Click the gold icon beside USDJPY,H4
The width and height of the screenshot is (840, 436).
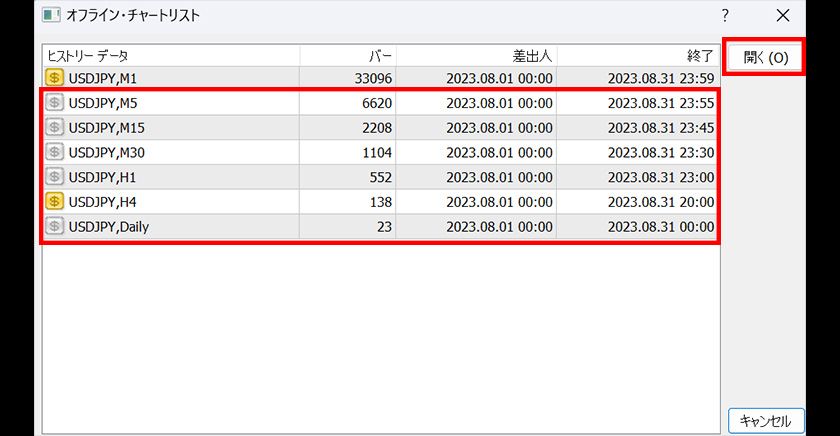point(55,202)
